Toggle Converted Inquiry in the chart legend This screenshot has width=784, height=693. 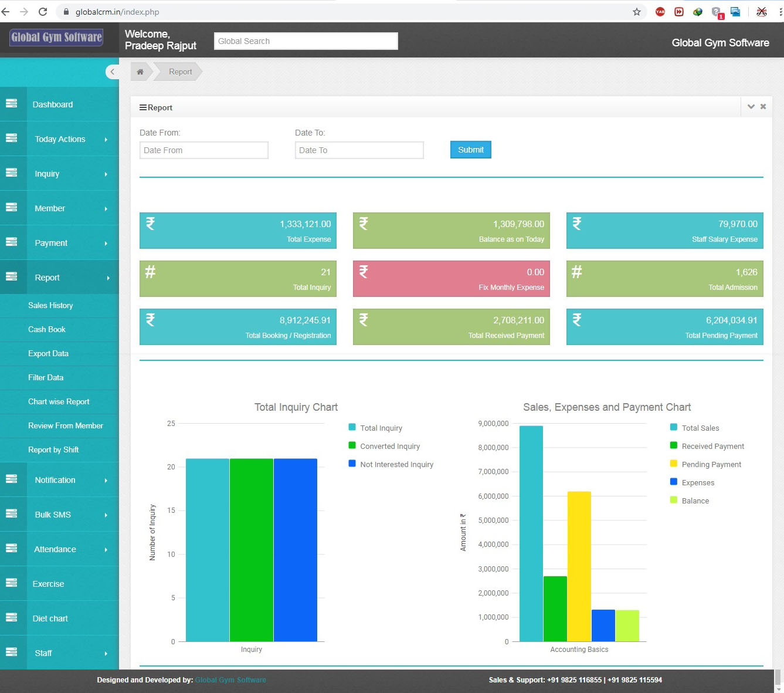point(385,445)
